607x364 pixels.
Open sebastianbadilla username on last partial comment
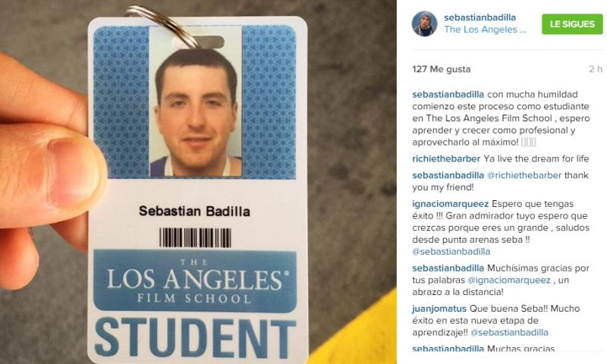coord(448,349)
